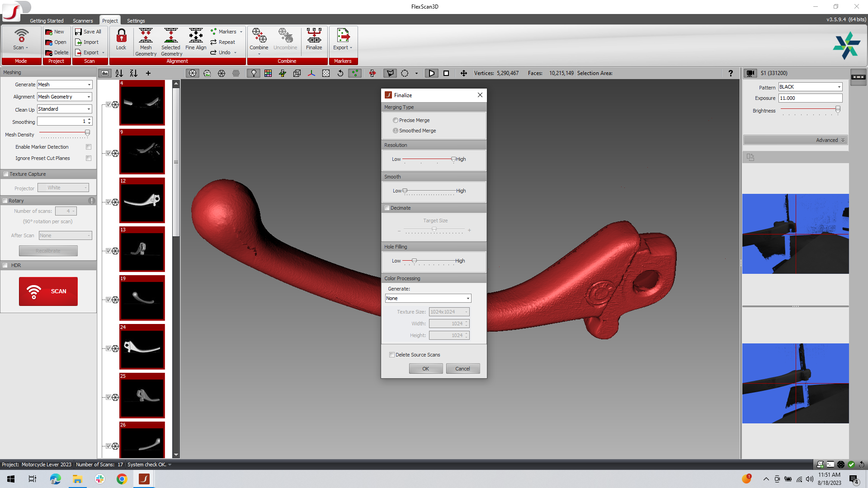This screenshot has height=488, width=868.
Task: Enable the Decimate checkbox
Action: [387, 208]
